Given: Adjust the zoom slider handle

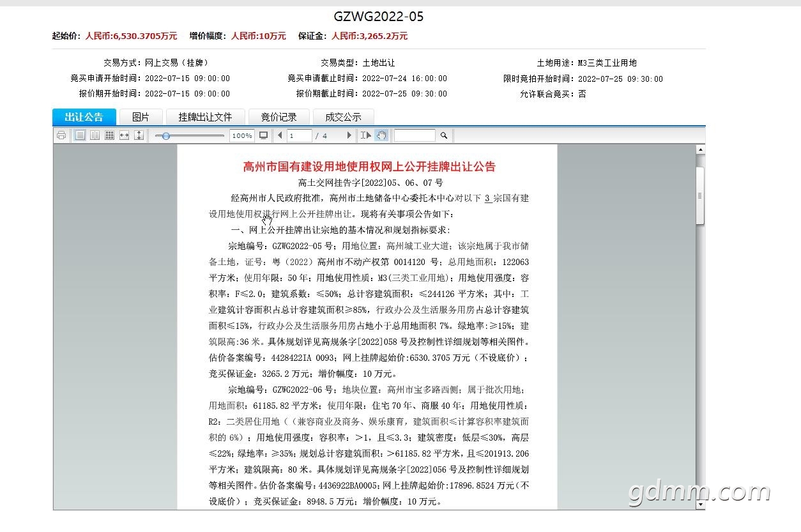Looking at the screenshot, I should tap(166, 135).
